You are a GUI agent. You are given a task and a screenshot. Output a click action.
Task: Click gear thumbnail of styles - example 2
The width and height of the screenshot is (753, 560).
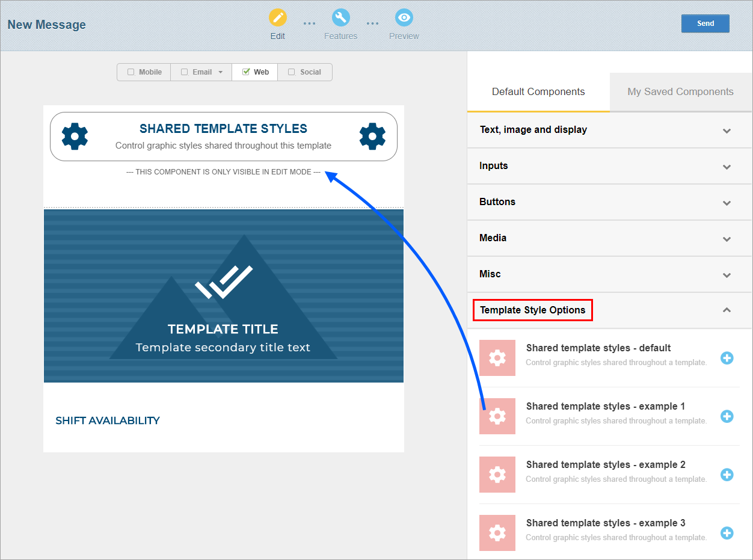tap(497, 475)
